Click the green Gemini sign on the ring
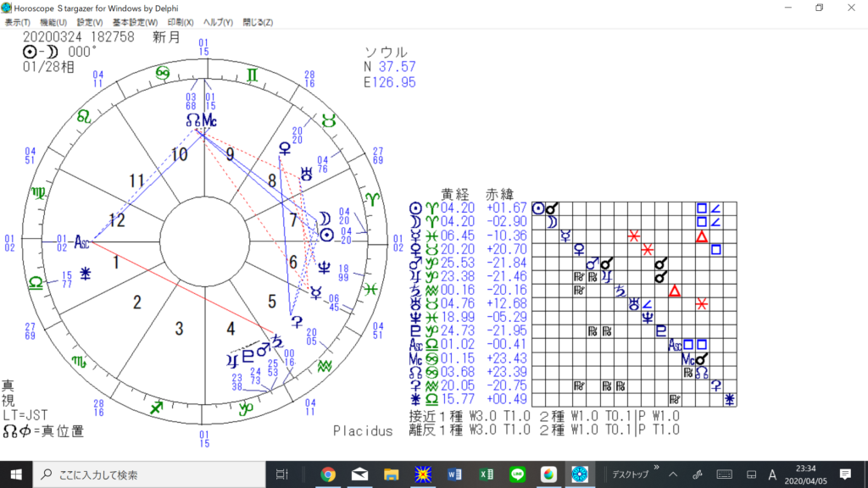Screen dimensions: 868x488 click(x=252, y=75)
